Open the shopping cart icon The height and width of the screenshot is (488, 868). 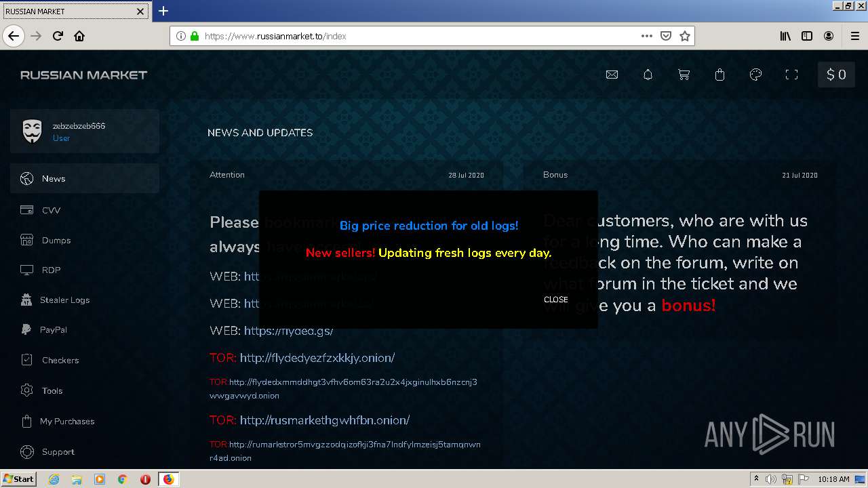pos(684,75)
